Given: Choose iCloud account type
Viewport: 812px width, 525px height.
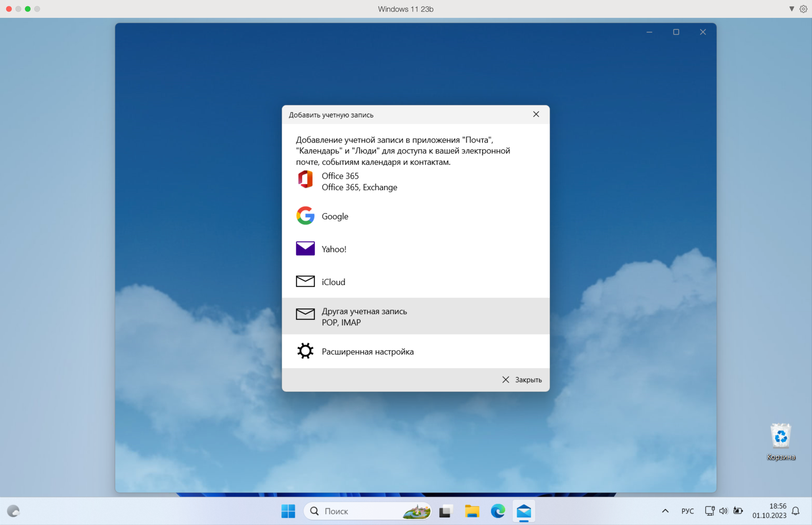Looking at the screenshot, I should (416, 282).
